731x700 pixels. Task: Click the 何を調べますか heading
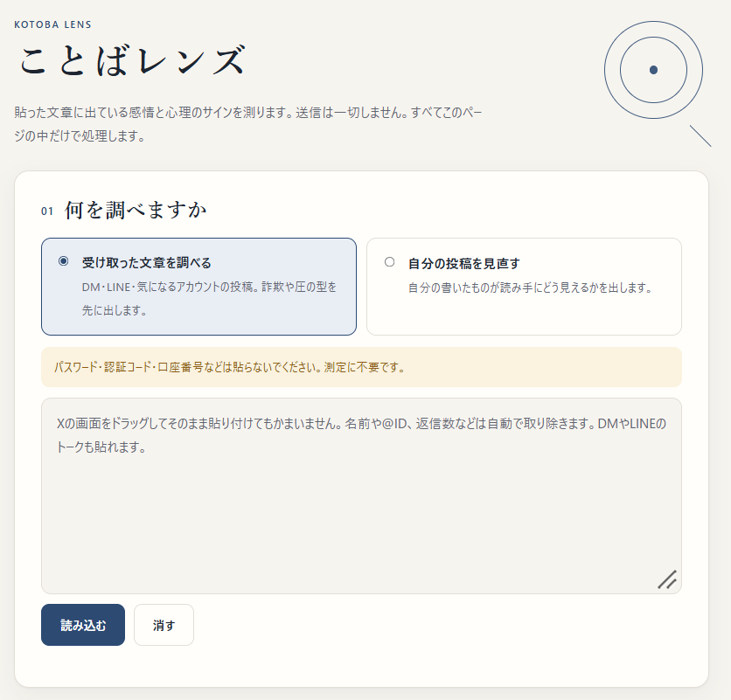click(136, 211)
